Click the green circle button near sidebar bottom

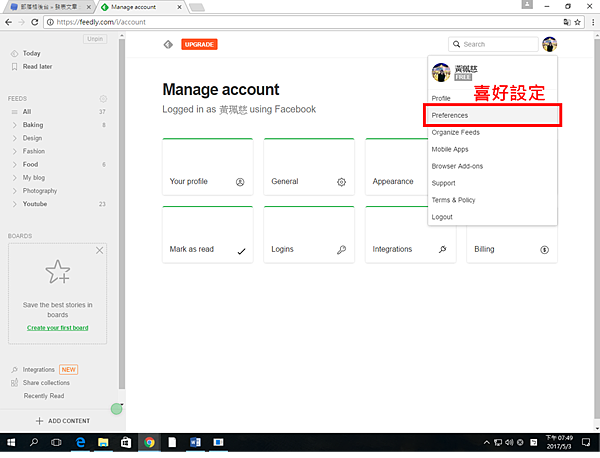click(116, 409)
